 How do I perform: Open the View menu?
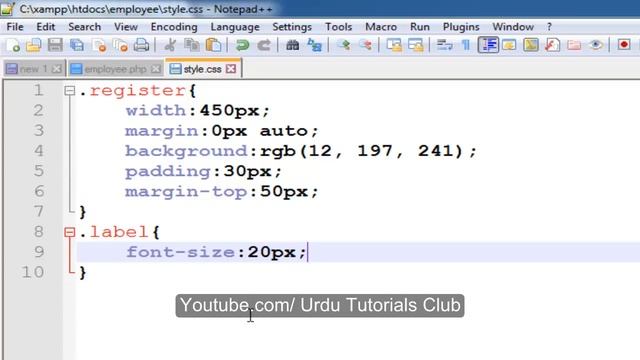(x=126, y=27)
